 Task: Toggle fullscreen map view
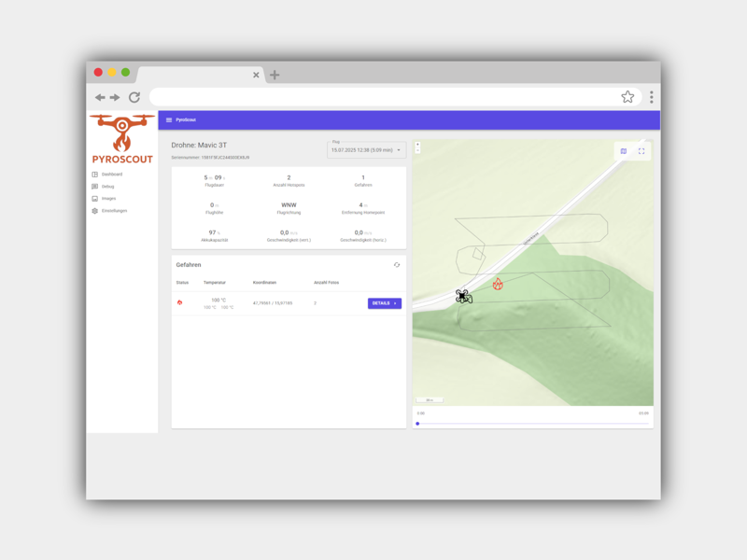[641, 151]
